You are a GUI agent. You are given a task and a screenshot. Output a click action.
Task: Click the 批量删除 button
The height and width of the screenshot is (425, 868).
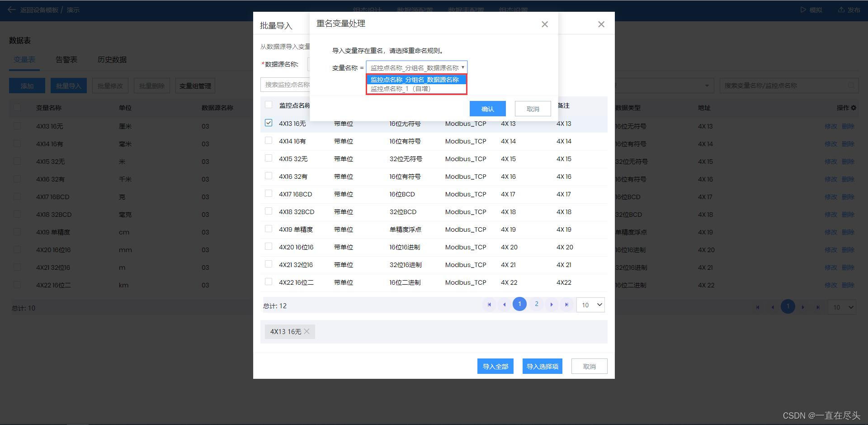click(x=152, y=86)
